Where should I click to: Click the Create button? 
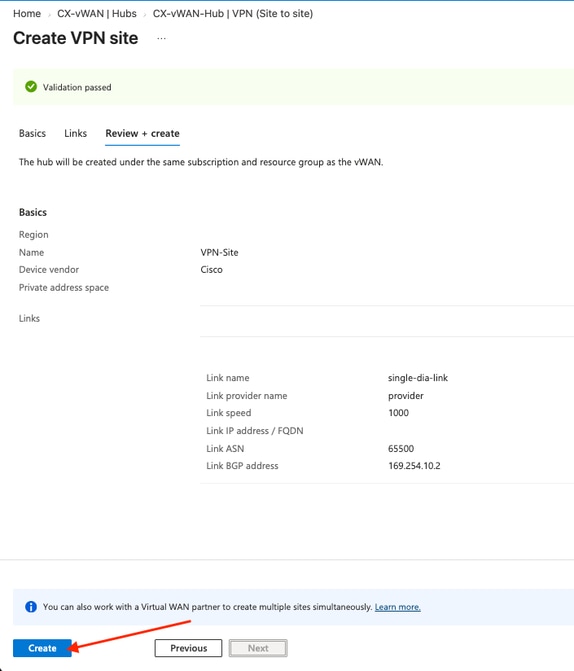pyautogui.click(x=42, y=648)
